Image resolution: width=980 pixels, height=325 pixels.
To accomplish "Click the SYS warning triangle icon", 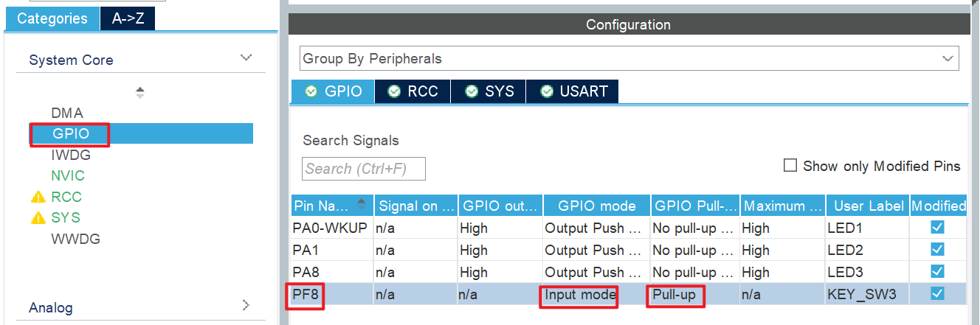I will 38,217.
